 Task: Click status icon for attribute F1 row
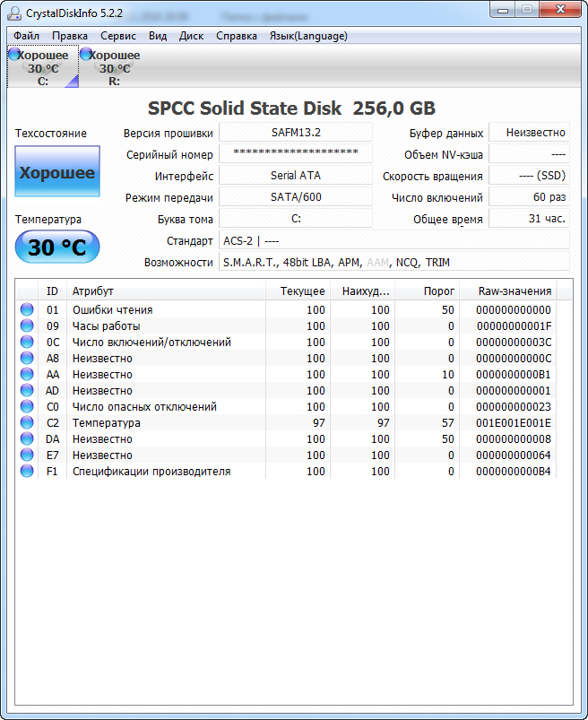(x=27, y=472)
